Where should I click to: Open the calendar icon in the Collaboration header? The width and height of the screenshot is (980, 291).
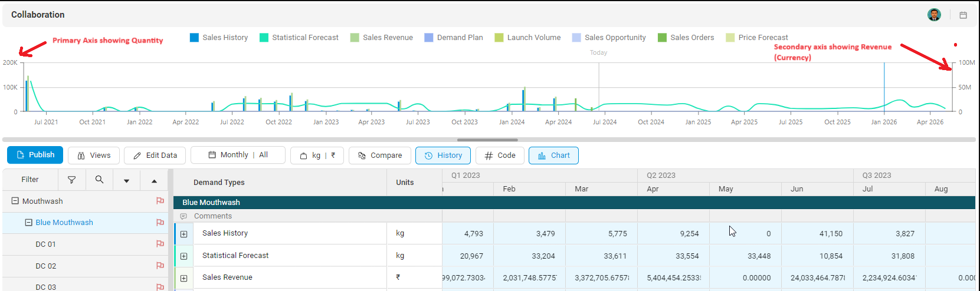tap(963, 15)
